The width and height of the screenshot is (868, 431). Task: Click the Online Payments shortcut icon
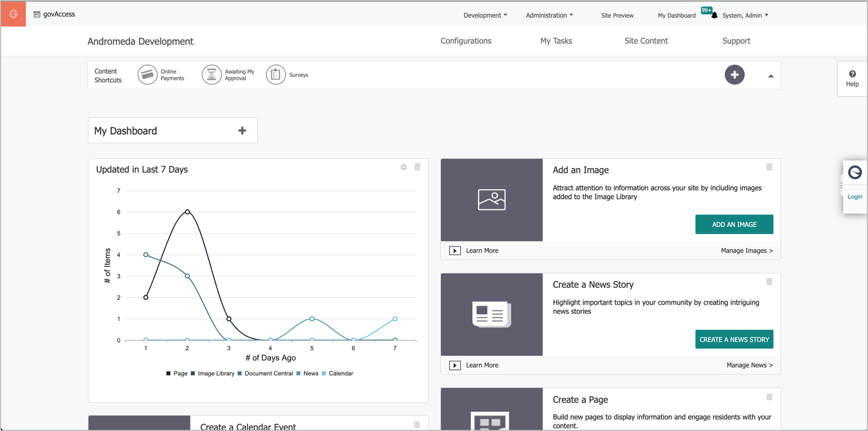(x=148, y=75)
